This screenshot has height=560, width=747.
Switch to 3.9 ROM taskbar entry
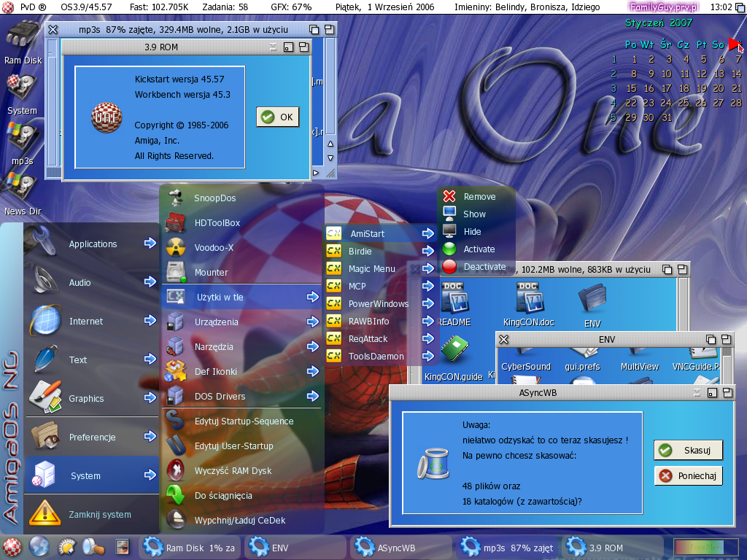coord(613,548)
